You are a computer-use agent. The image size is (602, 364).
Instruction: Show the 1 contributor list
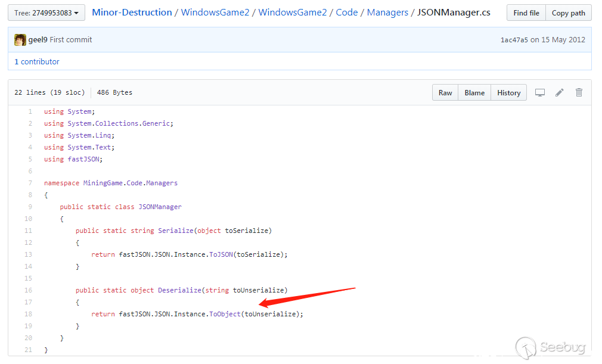tap(37, 61)
